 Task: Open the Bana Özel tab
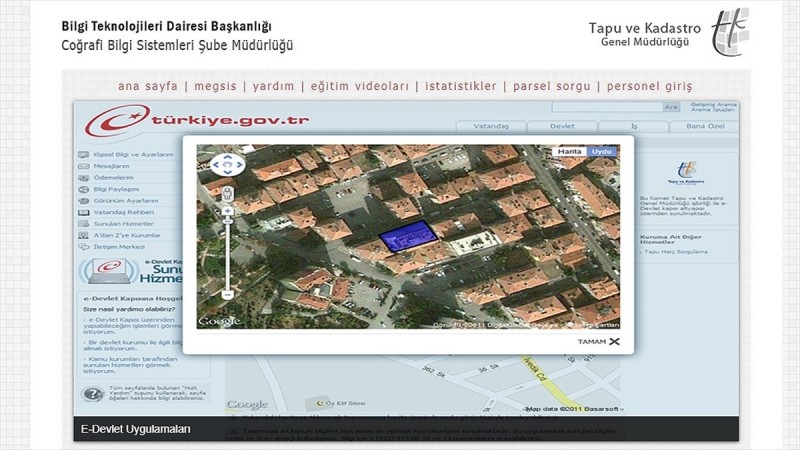[x=705, y=126]
